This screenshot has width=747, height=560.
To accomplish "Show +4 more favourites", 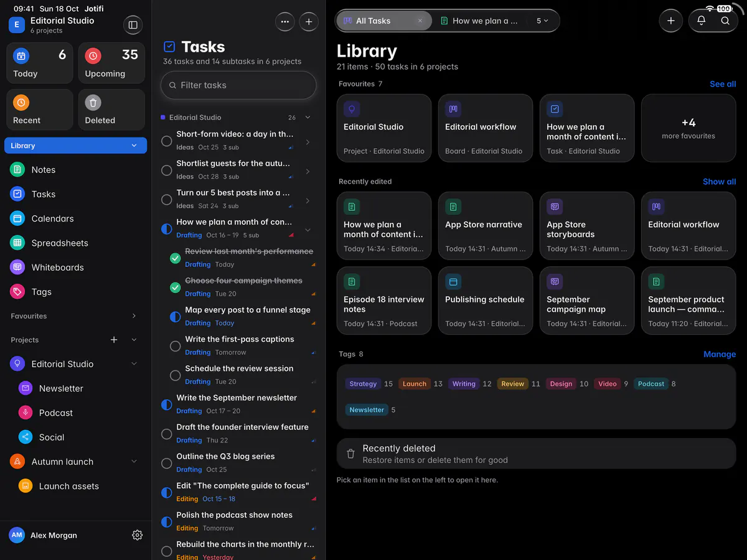I will pyautogui.click(x=688, y=128).
